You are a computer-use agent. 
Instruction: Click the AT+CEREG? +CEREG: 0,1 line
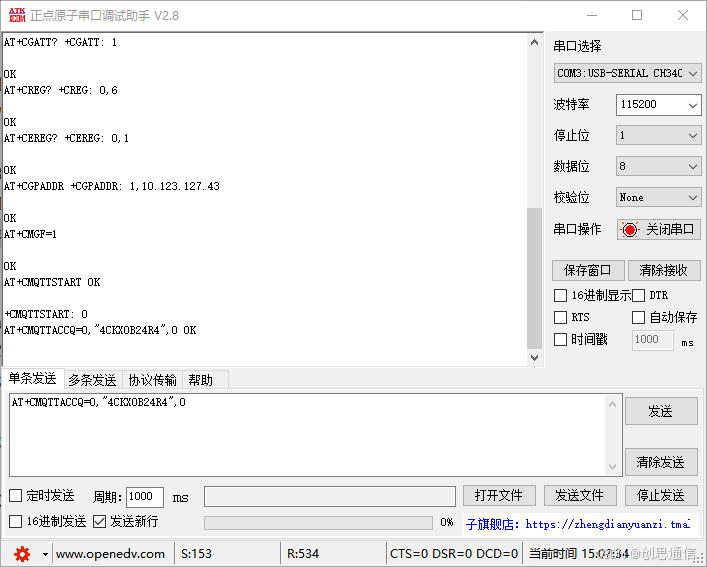tap(66, 138)
